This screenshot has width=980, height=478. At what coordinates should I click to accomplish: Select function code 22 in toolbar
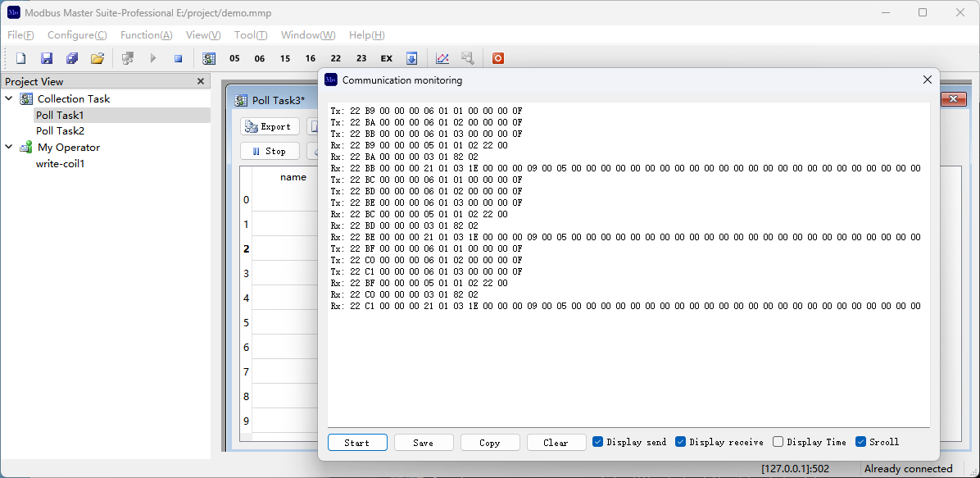[336, 58]
